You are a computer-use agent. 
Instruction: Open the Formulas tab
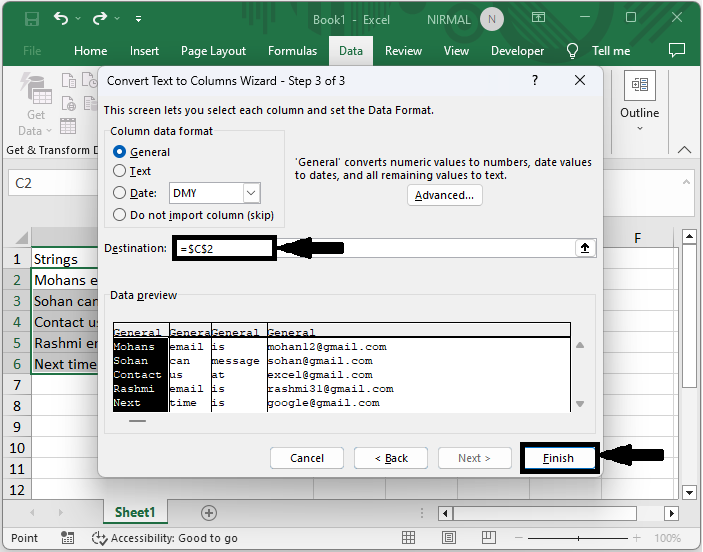[x=292, y=51]
